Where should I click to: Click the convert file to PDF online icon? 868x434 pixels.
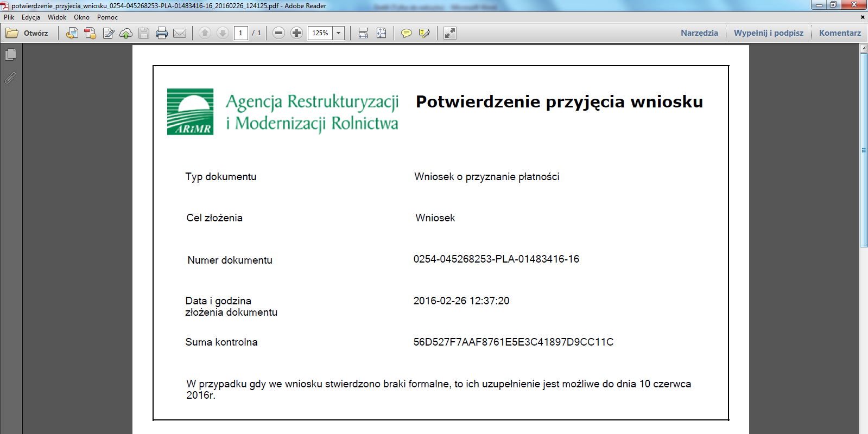click(x=72, y=33)
